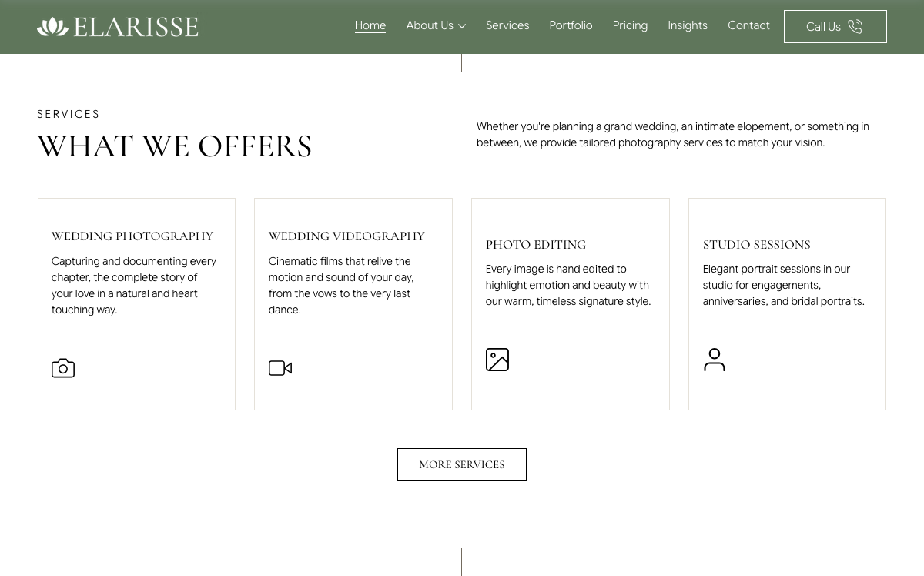Click the image icon under Photo Editing
This screenshot has height=576, width=924.
[x=497, y=360]
